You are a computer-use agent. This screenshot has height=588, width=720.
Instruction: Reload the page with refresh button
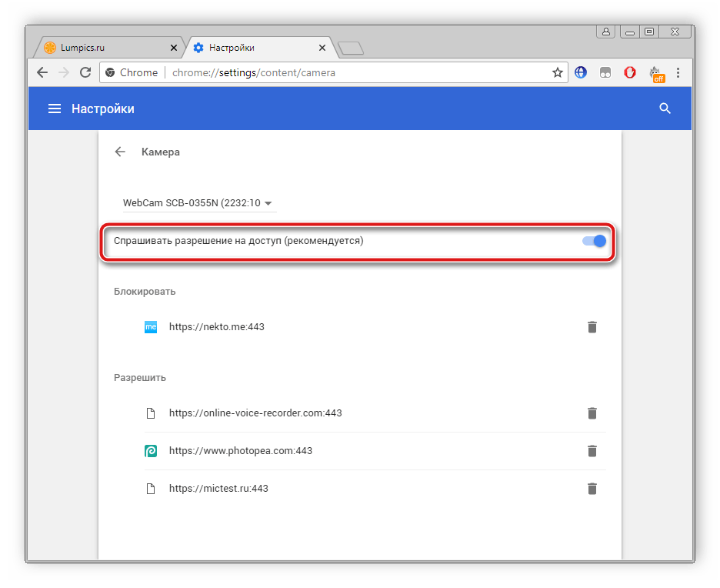pos(85,72)
